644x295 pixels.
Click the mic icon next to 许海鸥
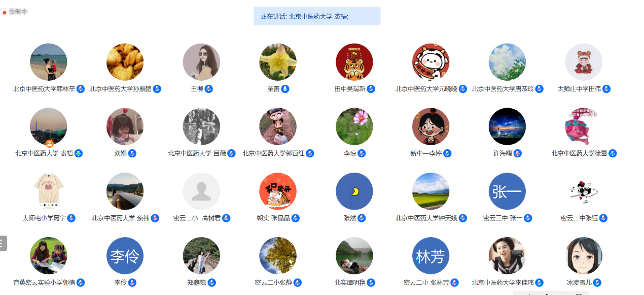pyautogui.click(x=518, y=153)
